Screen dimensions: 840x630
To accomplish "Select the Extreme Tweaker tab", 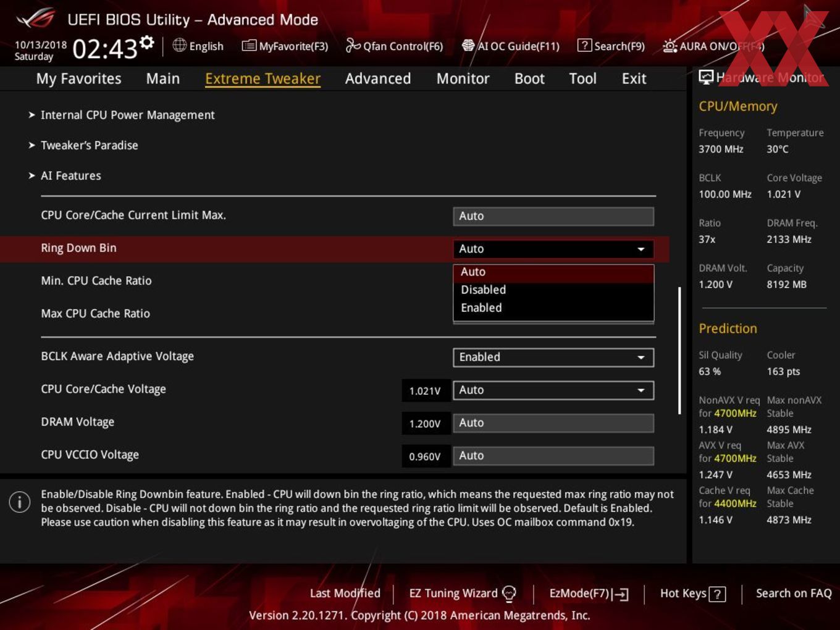I will coord(262,78).
